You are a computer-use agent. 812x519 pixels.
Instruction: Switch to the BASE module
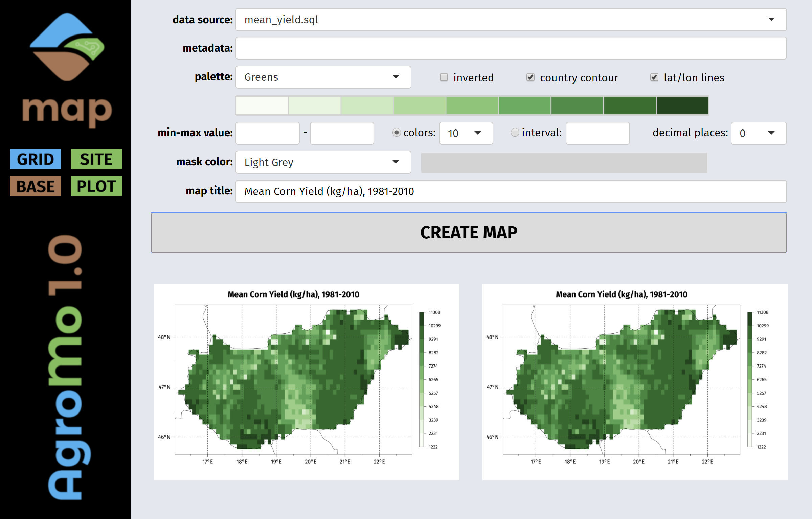(x=36, y=186)
